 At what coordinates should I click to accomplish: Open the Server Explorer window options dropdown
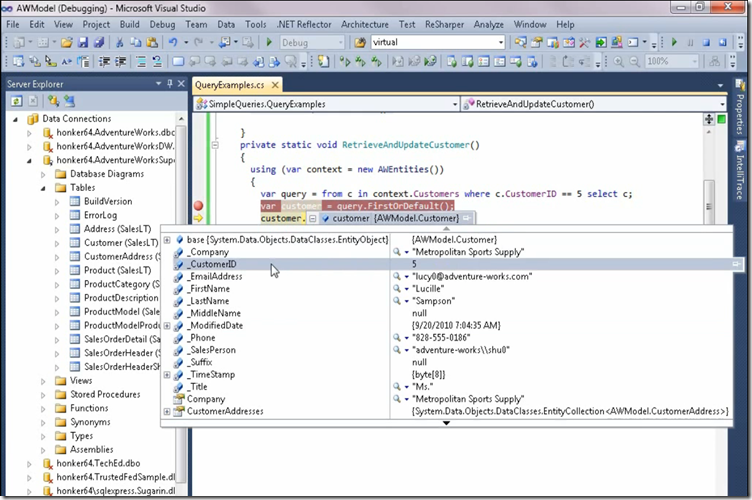pos(158,83)
